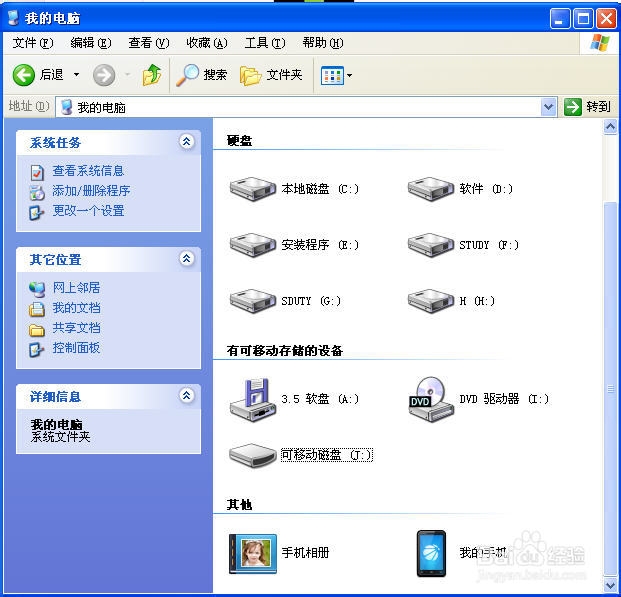Collapse the 详细信息 panel
Viewport: 621px width, 597px height.
click(187, 395)
